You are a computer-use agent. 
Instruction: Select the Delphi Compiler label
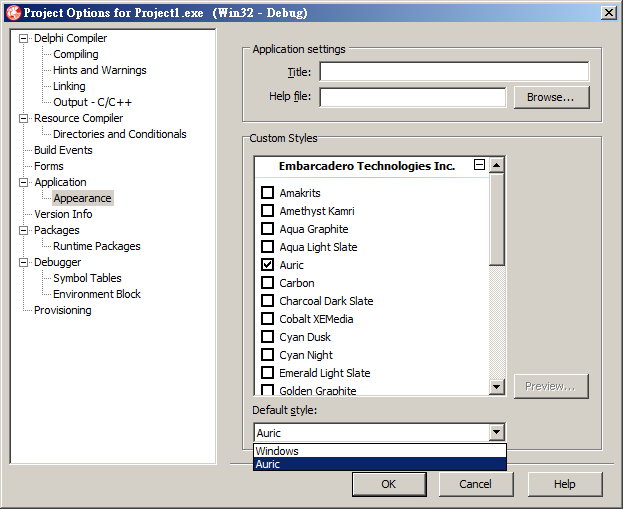[x=70, y=38]
